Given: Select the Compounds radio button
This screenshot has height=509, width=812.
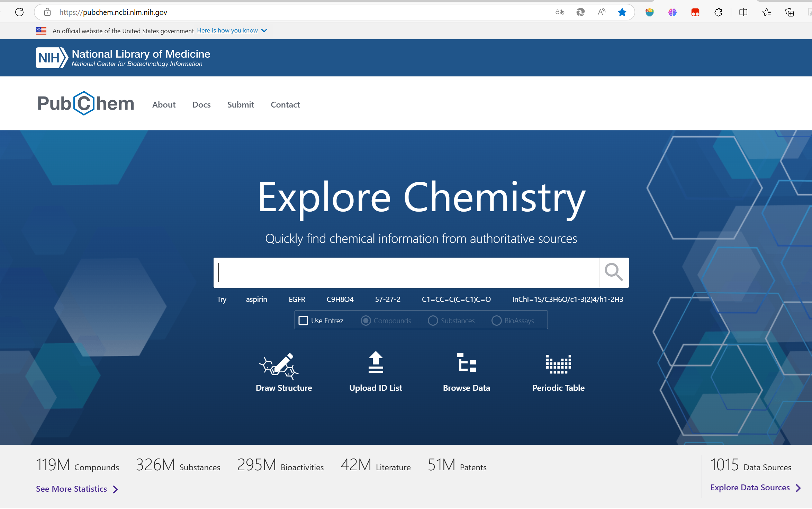Looking at the screenshot, I should [x=366, y=321].
